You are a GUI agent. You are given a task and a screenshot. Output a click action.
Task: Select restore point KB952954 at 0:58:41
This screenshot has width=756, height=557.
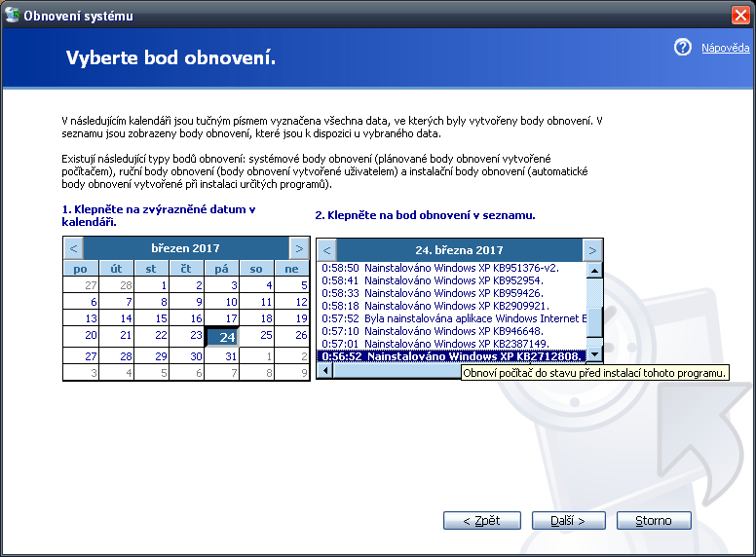[452, 280]
